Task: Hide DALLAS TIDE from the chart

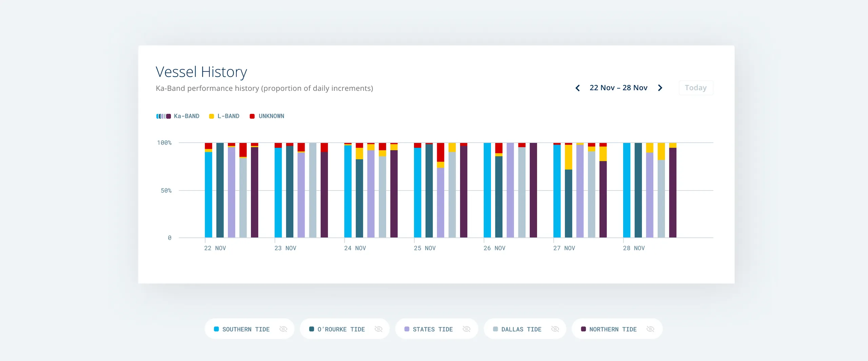Action: point(555,329)
